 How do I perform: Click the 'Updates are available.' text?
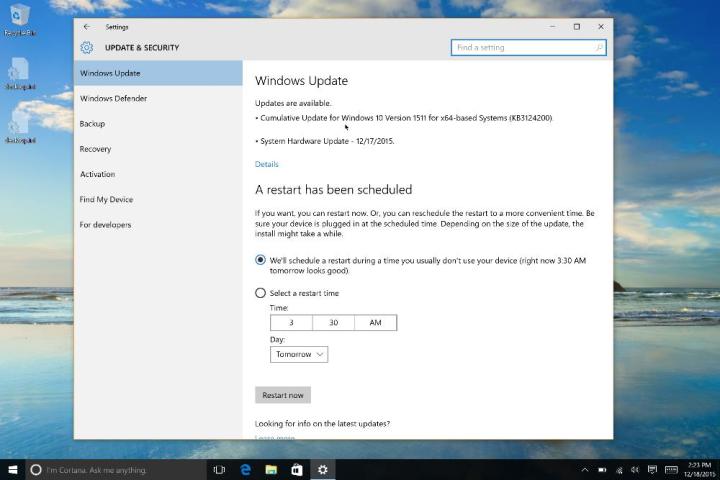coord(293,103)
